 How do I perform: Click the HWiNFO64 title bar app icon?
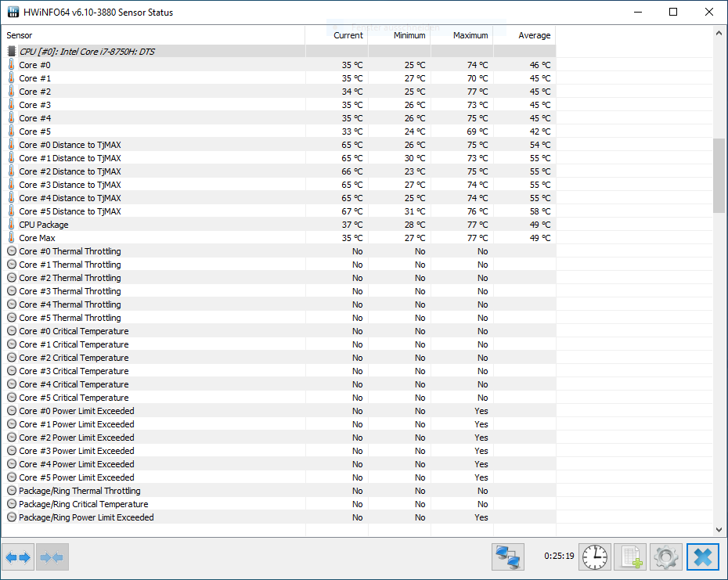tap(13, 12)
